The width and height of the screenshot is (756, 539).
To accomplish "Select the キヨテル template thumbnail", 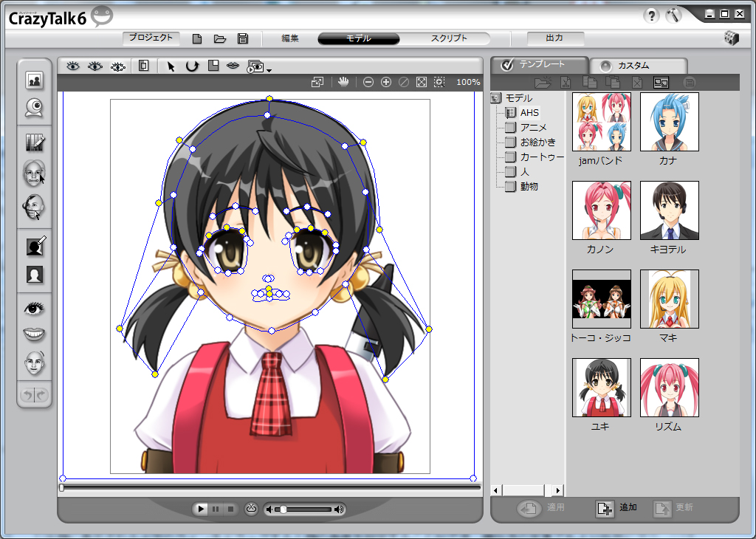I will pos(669,210).
